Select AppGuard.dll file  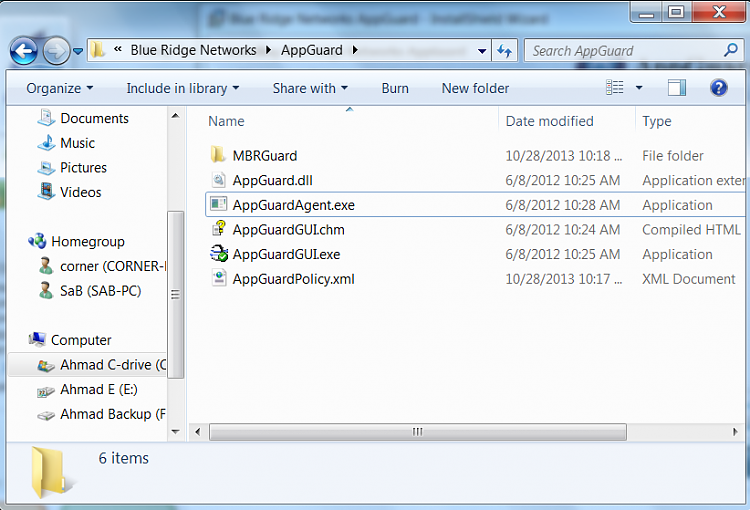point(272,180)
